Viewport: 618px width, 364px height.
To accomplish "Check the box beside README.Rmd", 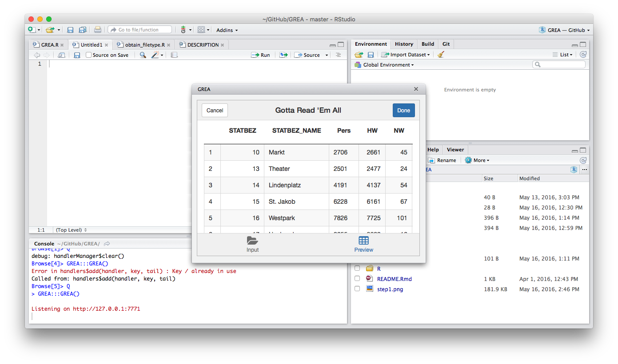I will (357, 279).
